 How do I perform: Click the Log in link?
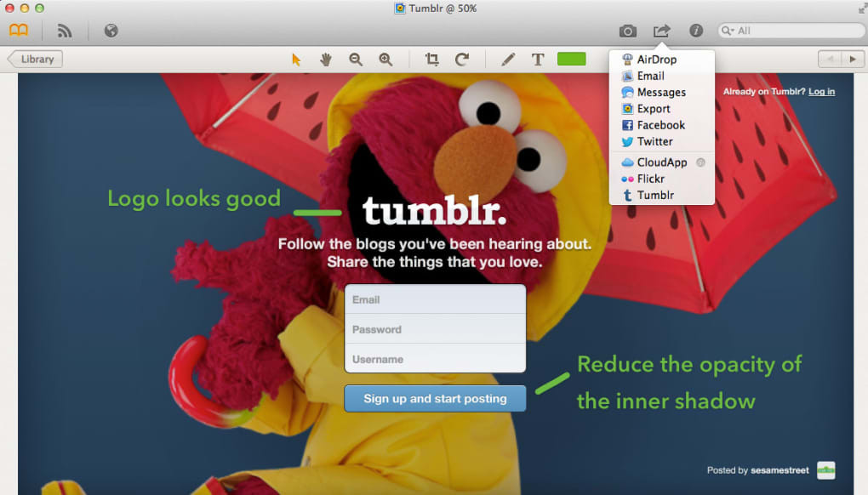(x=821, y=92)
